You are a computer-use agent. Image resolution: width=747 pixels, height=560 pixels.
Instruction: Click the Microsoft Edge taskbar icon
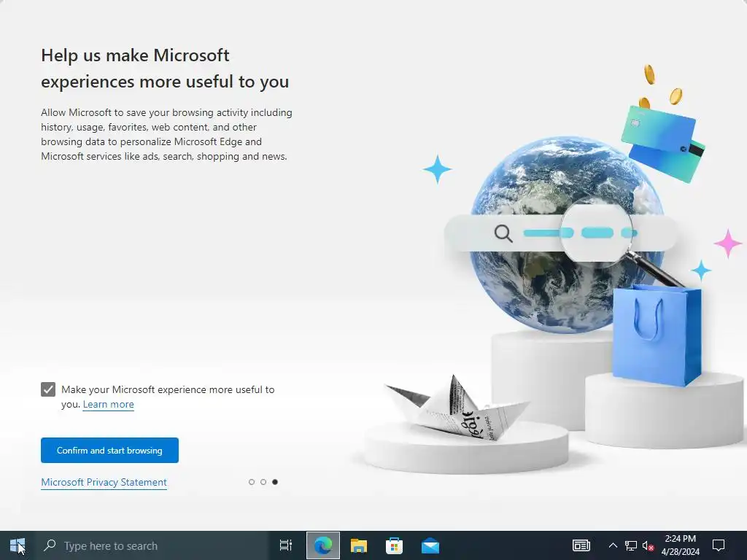click(323, 545)
